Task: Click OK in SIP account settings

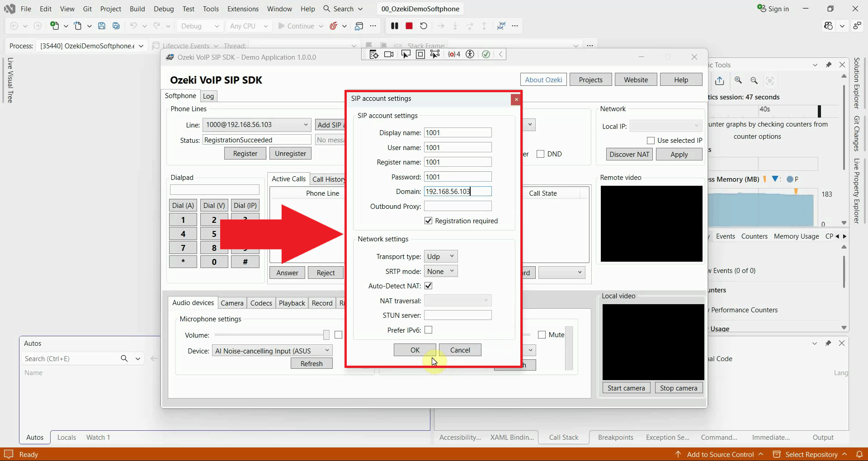Action: click(x=415, y=350)
